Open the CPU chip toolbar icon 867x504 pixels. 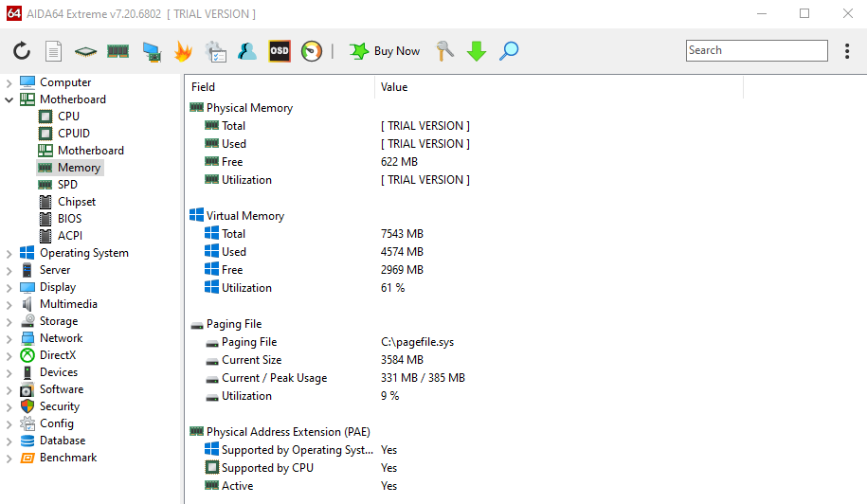[x=85, y=51]
